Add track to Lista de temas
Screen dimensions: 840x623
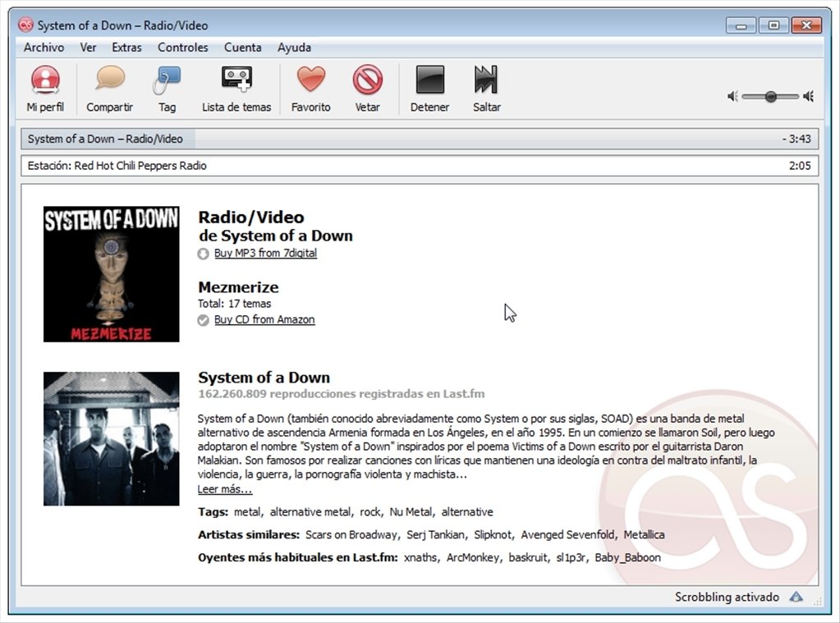(x=236, y=89)
